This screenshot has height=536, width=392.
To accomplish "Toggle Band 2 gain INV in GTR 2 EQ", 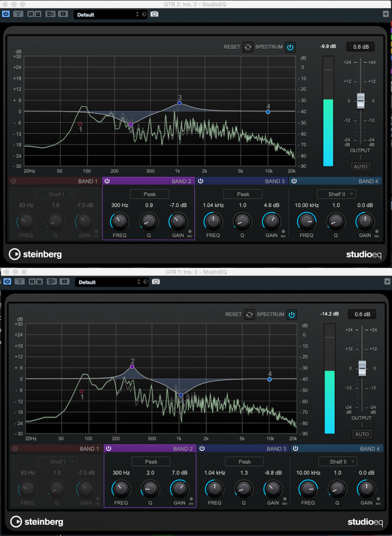I will click(x=189, y=231).
